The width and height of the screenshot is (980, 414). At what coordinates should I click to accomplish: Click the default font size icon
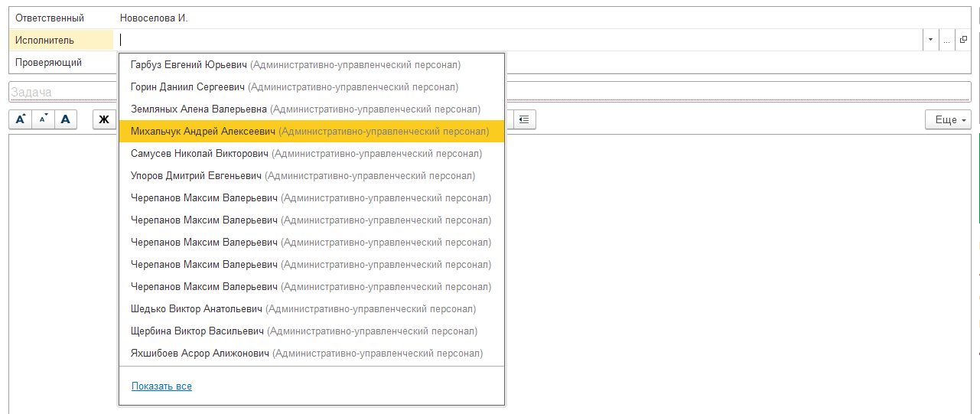(x=66, y=119)
